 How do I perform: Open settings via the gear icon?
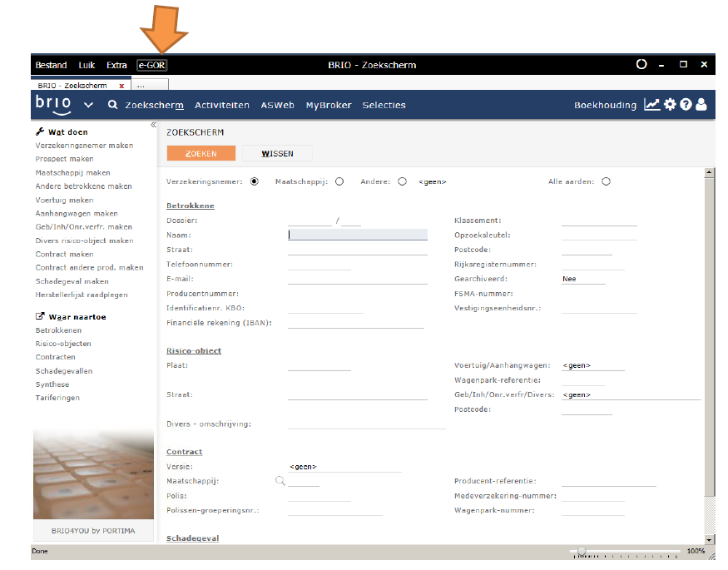point(670,105)
